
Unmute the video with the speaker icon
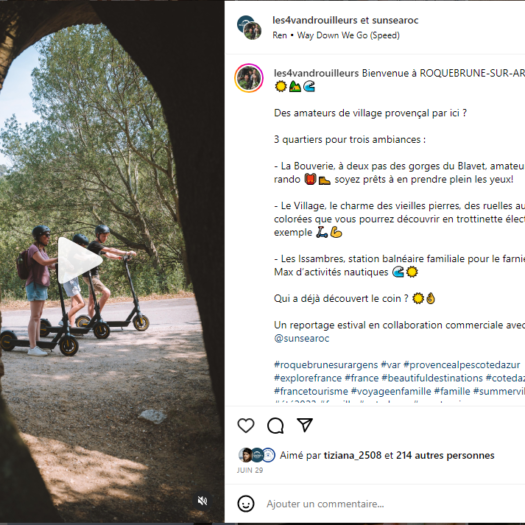pos(202,501)
